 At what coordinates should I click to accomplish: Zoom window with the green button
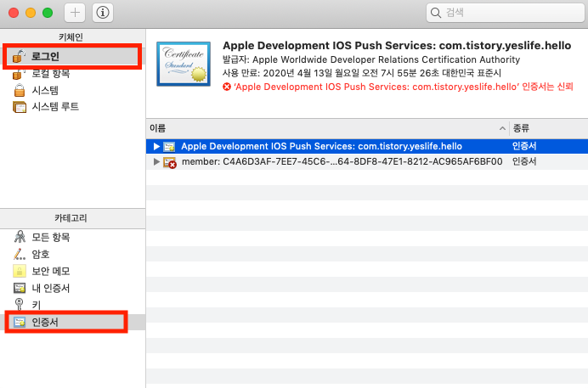click(x=48, y=13)
